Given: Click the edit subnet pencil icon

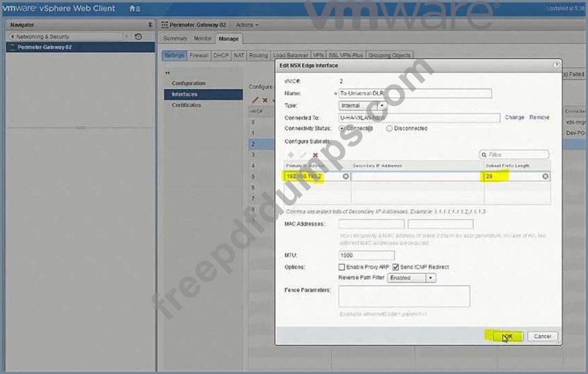Looking at the screenshot, I should click(x=303, y=154).
